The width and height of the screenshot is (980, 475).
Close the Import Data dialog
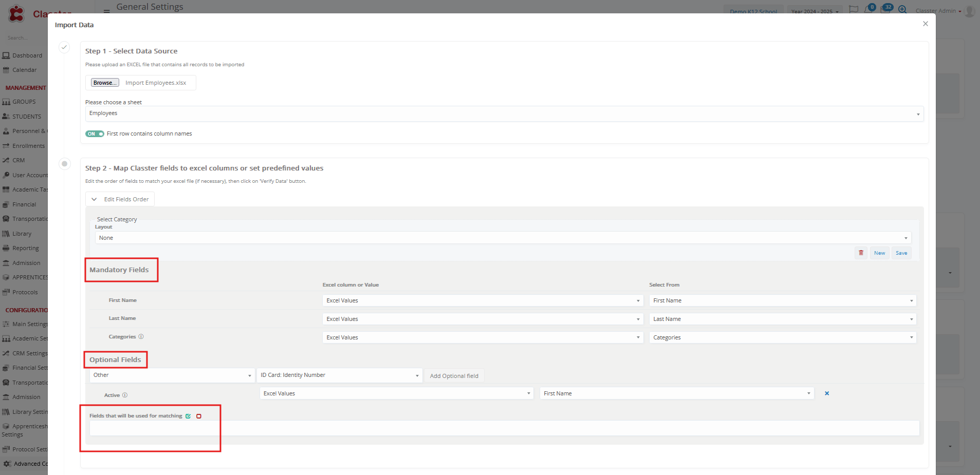pos(925,24)
